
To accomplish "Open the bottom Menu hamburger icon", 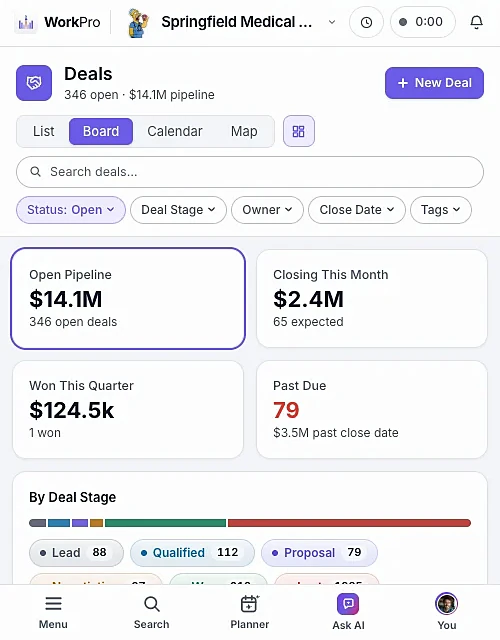I will coord(53,612).
